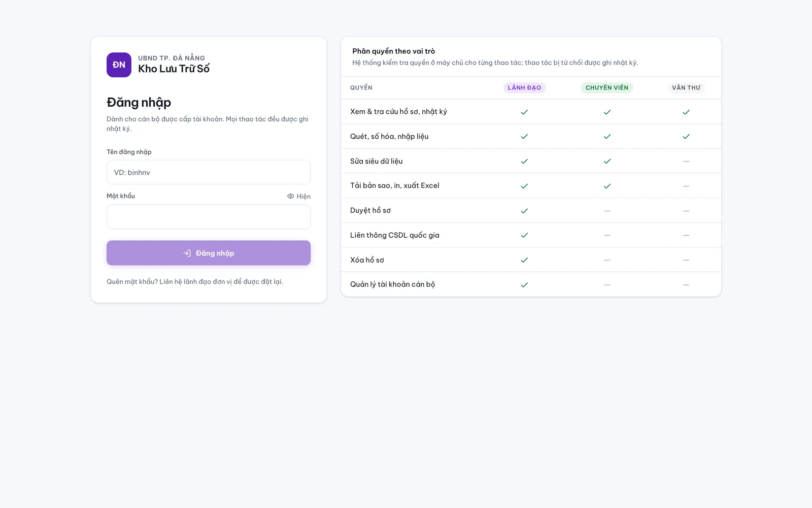This screenshot has width=812, height=508.
Task: Click the Lãnh đạo checkmark for Duyệt hồ sơ
Action: pyautogui.click(x=524, y=211)
